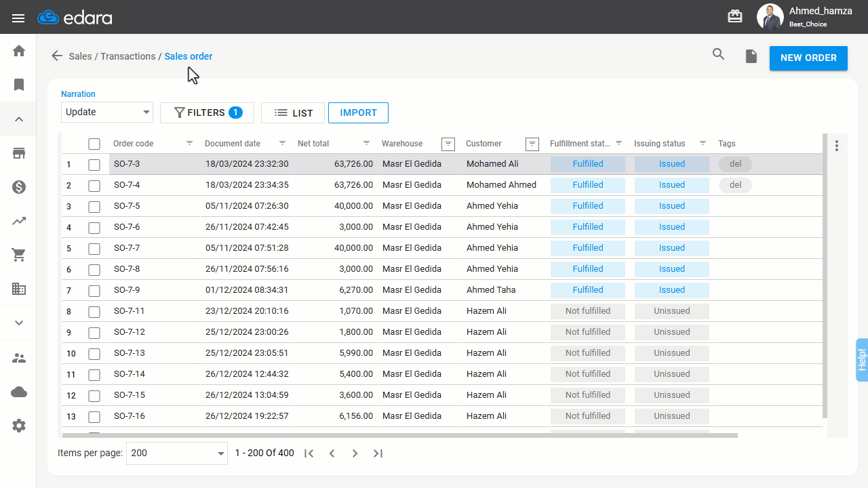
Task: Open the people sidebar icon
Action: (19, 358)
